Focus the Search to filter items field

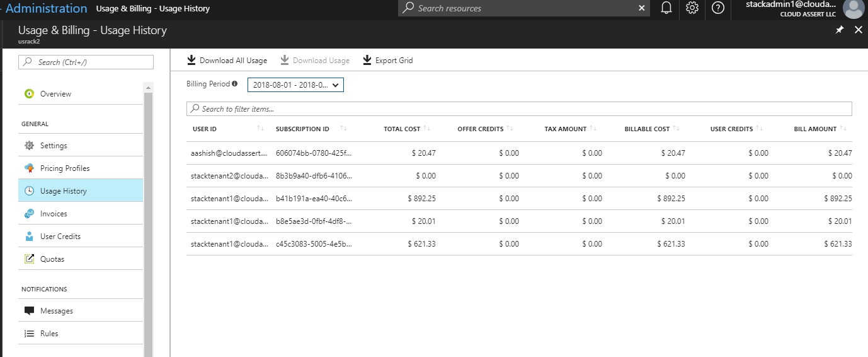tap(519, 109)
